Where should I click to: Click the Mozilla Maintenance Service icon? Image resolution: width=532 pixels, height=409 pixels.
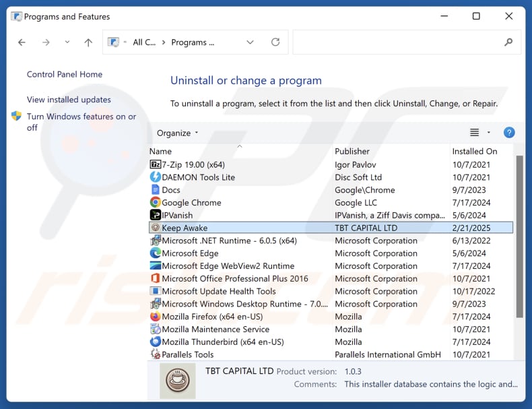[155, 329]
